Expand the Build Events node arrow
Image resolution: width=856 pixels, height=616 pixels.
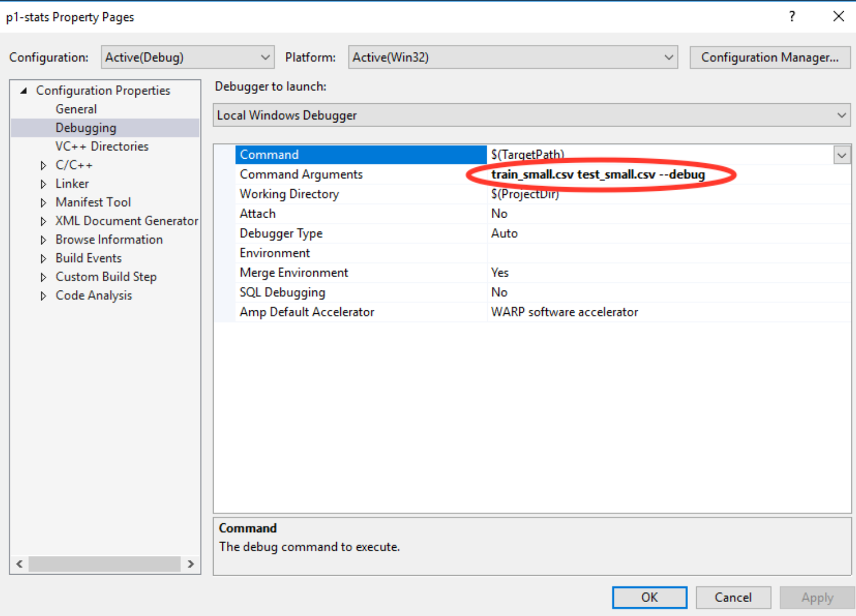(43, 258)
